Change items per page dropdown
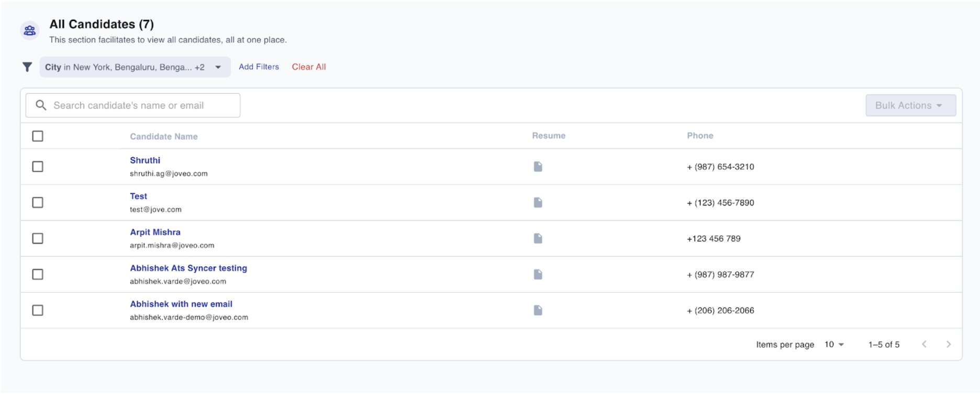The width and height of the screenshot is (980, 395). click(834, 344)
